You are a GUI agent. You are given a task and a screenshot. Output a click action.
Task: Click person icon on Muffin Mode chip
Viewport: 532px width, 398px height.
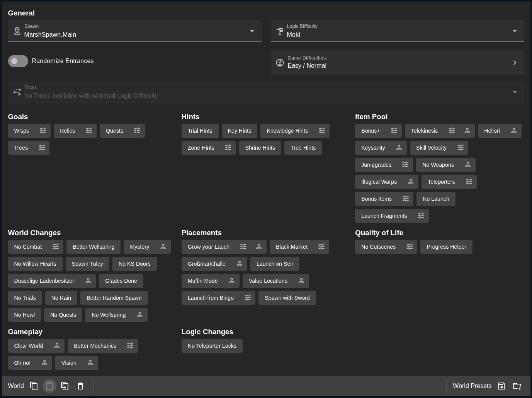pos(232,281)
